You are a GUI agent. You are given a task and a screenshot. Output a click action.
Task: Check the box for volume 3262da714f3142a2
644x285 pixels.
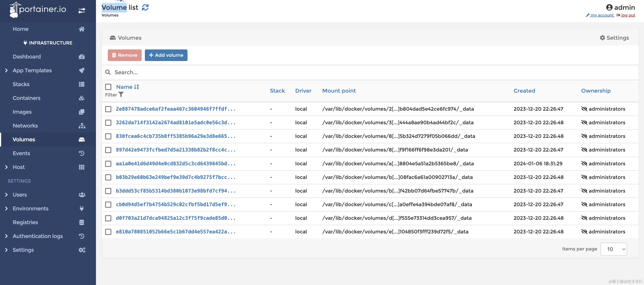pyautogui.click(x=108, y=123)
